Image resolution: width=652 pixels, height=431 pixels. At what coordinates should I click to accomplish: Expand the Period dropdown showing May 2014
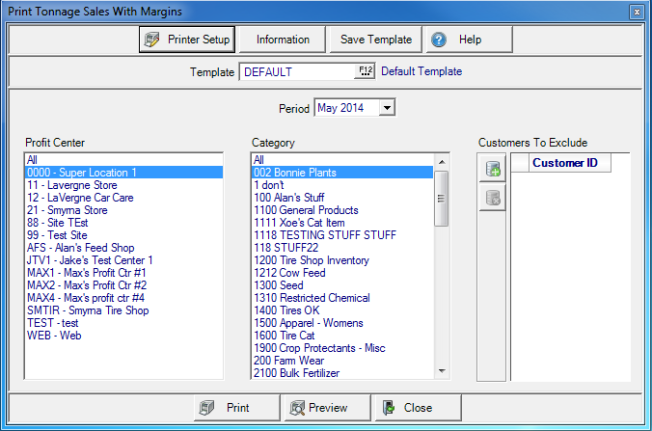(x=387, y=108)
